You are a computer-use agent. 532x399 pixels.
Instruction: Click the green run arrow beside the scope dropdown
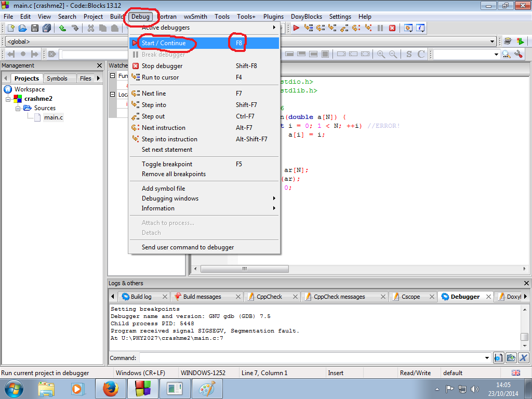[520, 41]
